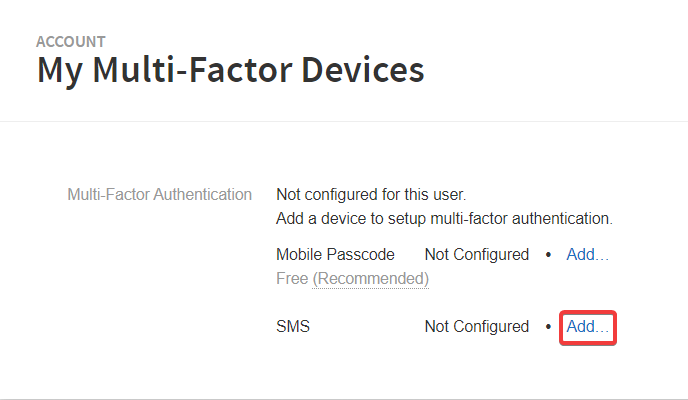The height and width of the screenshot is (400, 688).
Task: Click the 'Add a device to setup' instruction
Action: pos(444,218)
